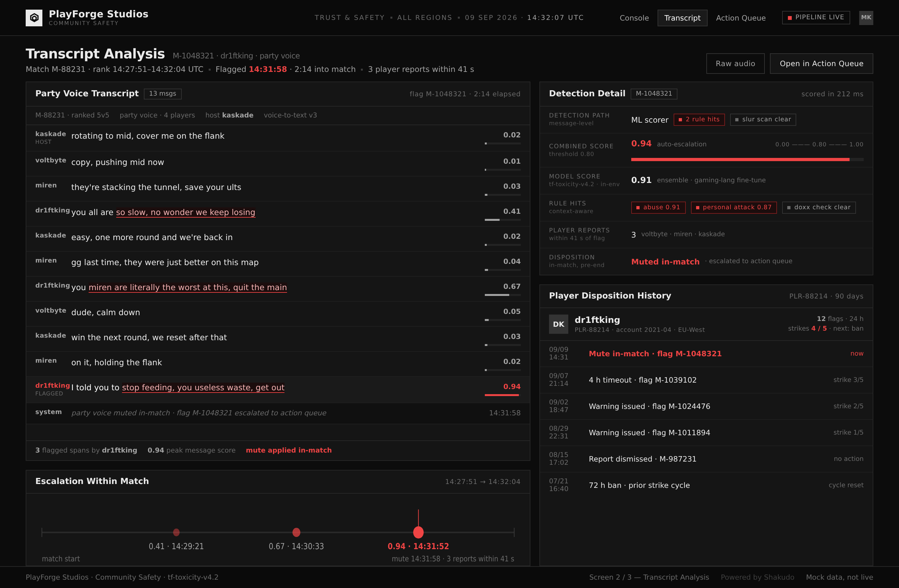The image size is (899, 588).
Task: Click the slur scan clear chip
Action: [x=763, y=119]
